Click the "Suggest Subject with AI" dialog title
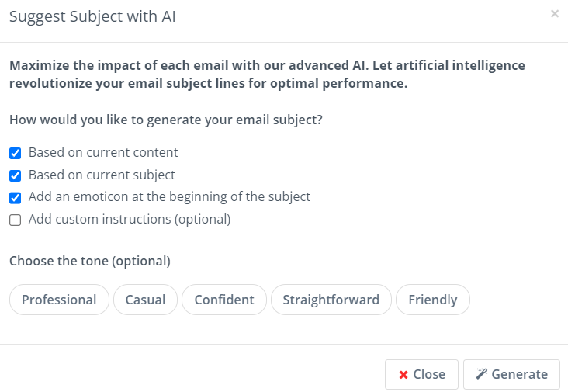The width and height of the screenshot is (568, 392). click(92, 16)
